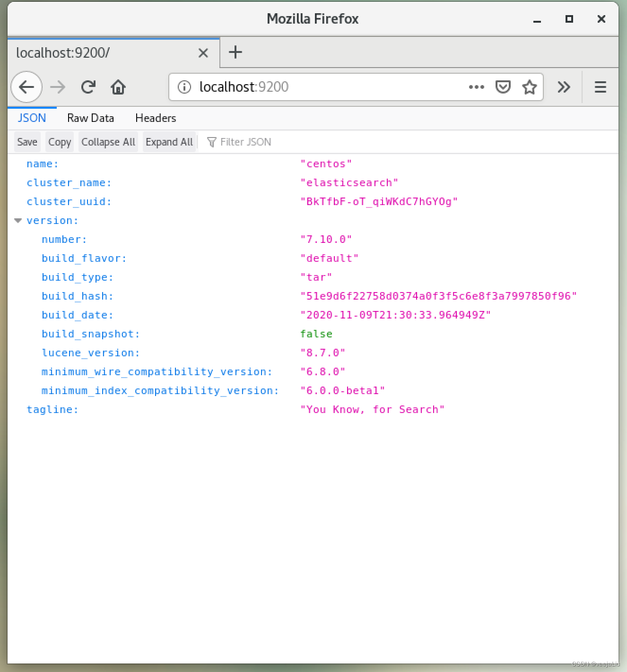Select the build_type key
The width and height of the screenshot is (627, 672).
(78, 277)
